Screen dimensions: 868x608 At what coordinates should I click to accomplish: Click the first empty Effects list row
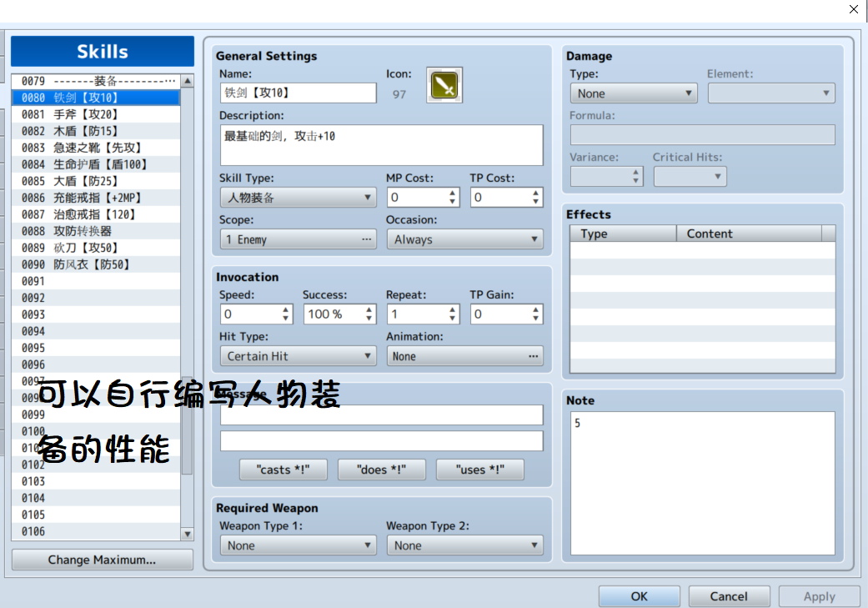702,250
